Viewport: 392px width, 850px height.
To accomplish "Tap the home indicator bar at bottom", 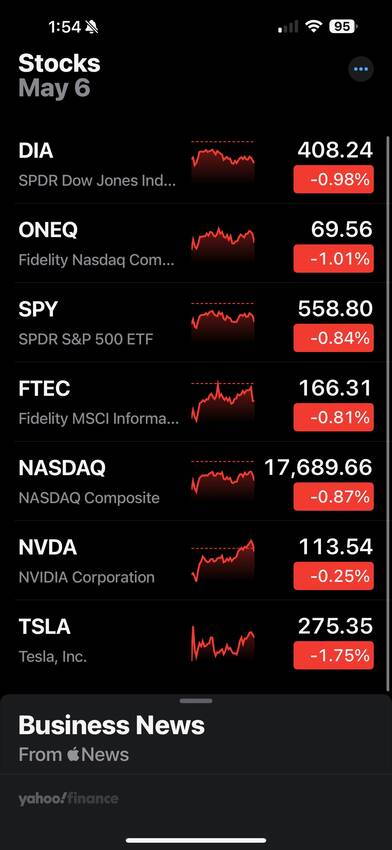I will (196, 840).
